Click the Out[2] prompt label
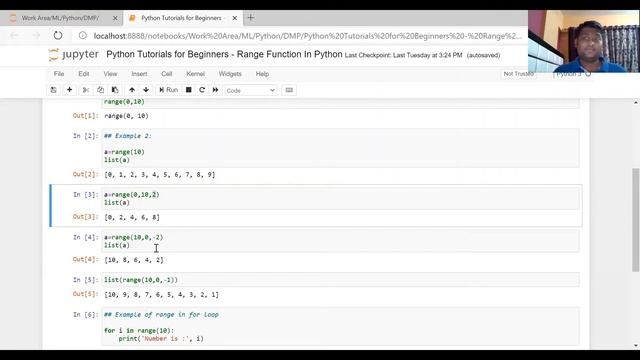 (x=85, y=174)
